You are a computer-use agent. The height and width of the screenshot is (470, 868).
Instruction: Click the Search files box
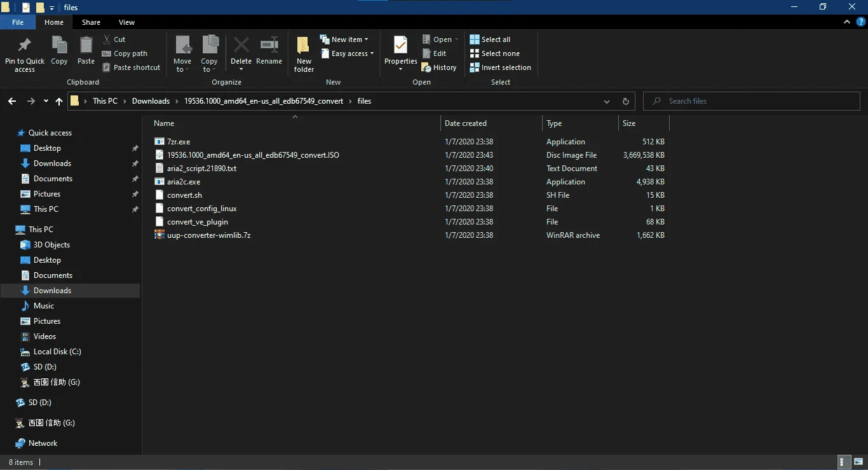(752, 101)
